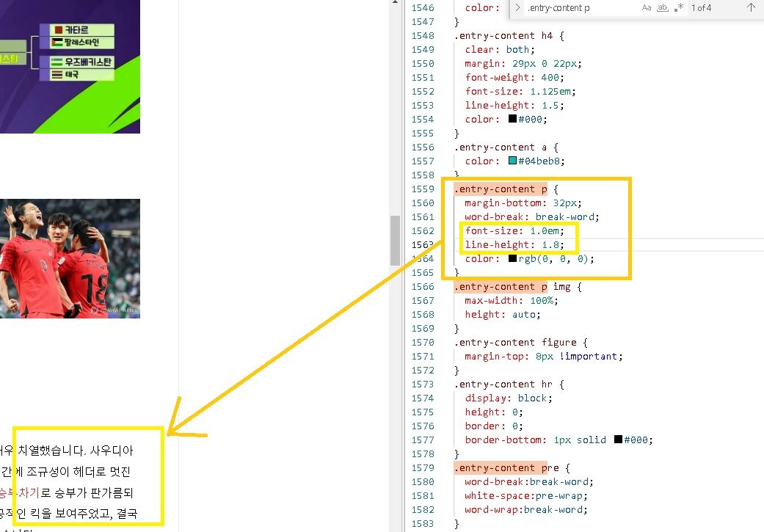The width and height of the screenshot is (764, 532).
Task: Expand the replace field in find widget
Action: point(517,8)
